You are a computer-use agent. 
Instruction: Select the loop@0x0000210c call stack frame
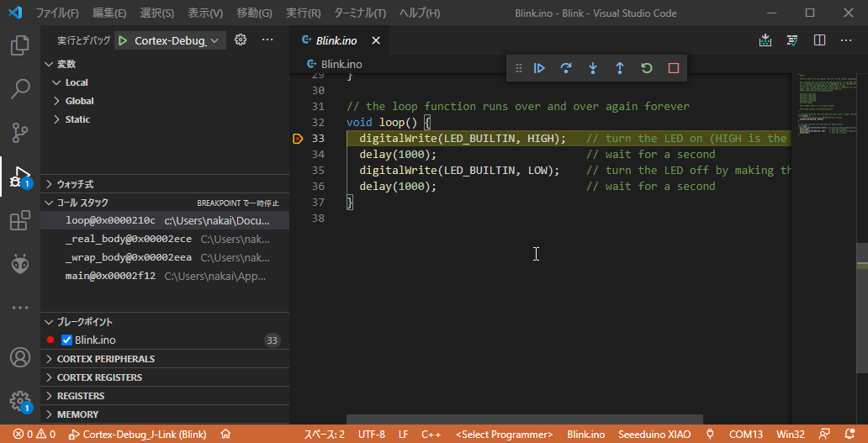(x=165, y=221)
